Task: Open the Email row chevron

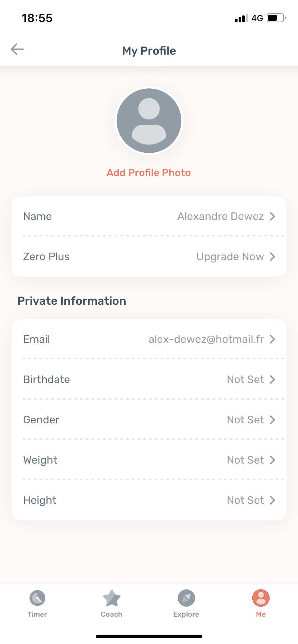Action: 272,339
